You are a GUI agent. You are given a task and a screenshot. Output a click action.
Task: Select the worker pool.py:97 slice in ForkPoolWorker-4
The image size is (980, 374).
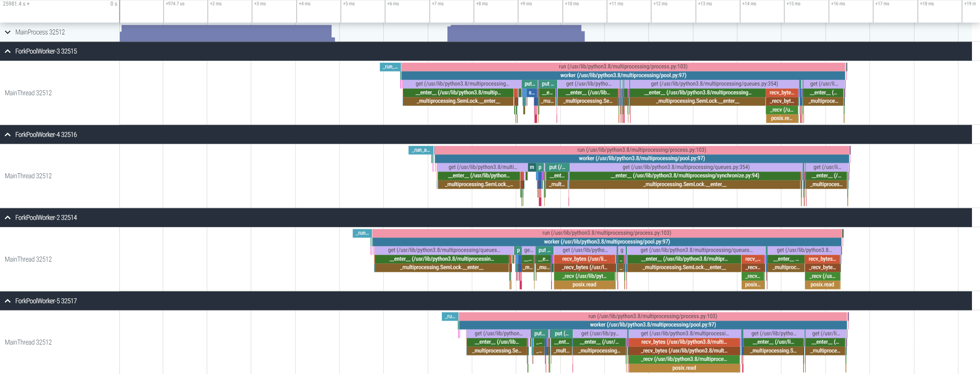coord(642,158)
